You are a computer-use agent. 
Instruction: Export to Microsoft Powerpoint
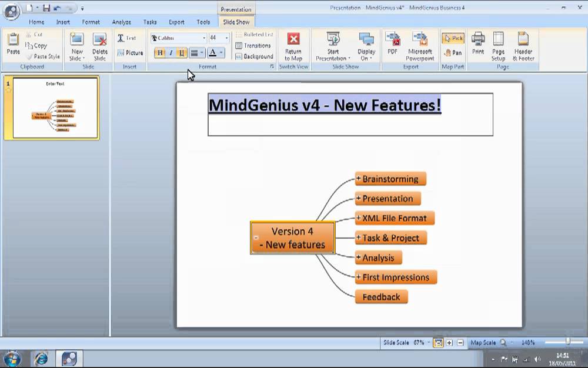(x=420, y=46)
